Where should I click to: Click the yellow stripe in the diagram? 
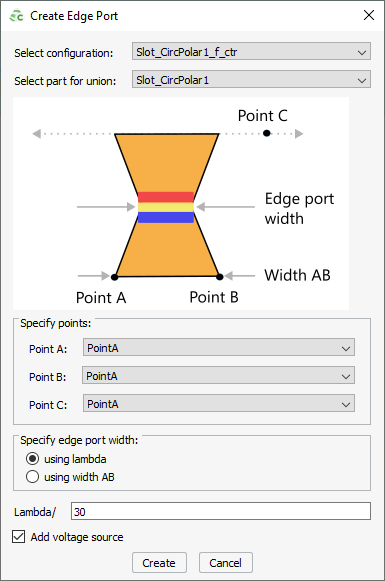pyautogui.click(x=166, y=207)
